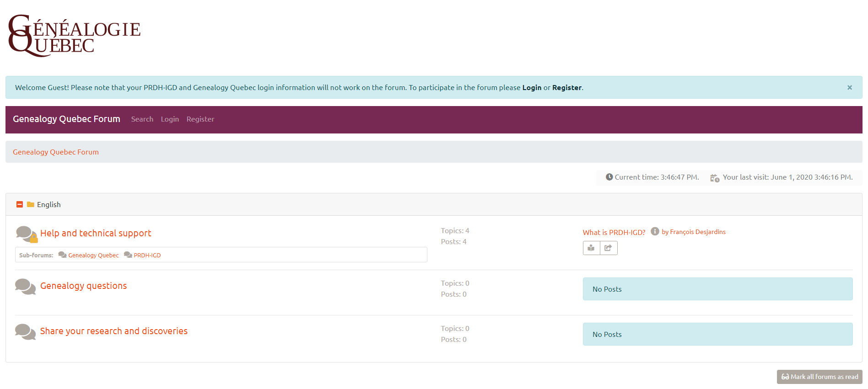Click Share your research forum icon

point(25,332)
